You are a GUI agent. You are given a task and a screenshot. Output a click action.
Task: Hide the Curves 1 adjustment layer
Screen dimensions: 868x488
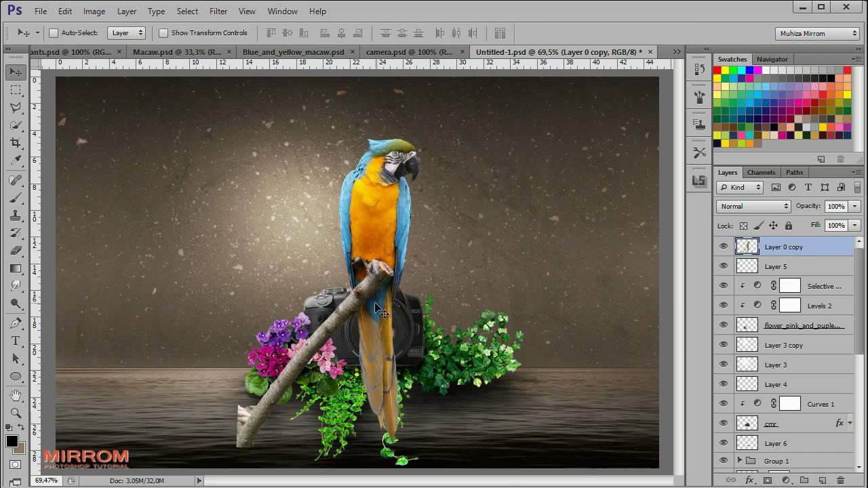[724, 404]
